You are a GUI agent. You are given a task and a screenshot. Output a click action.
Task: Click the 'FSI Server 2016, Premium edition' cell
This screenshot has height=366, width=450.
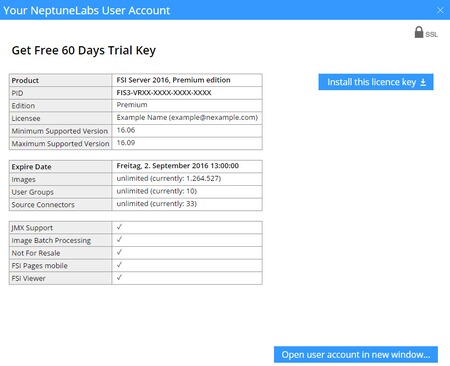coord(187,80)
